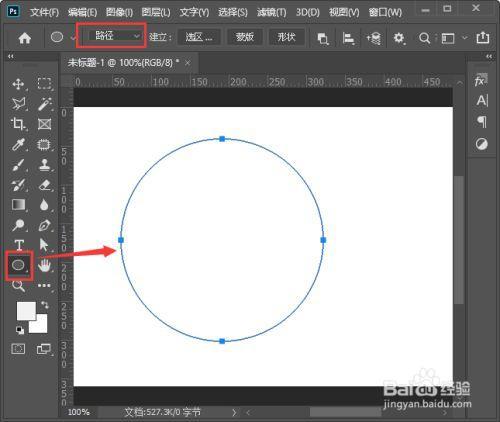Screen dimensions: 500x422
Task: Open path arrangement options
Action: click(x=374, y=38)
